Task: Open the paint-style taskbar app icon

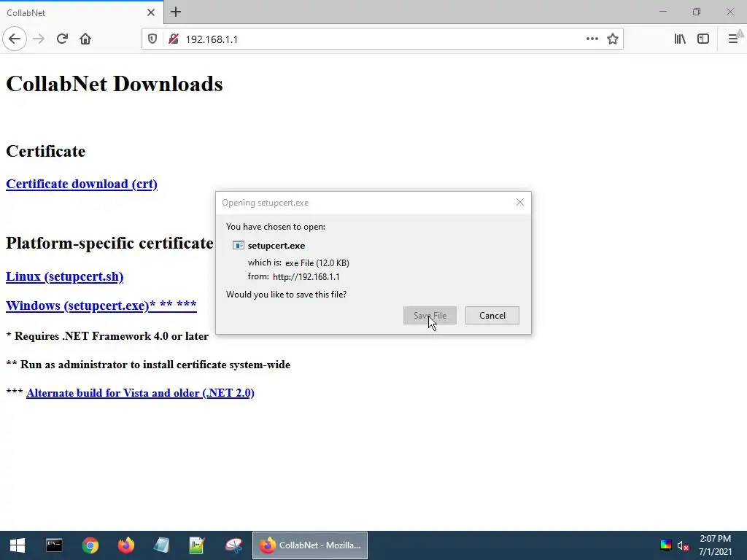Action: pos(233,545)
